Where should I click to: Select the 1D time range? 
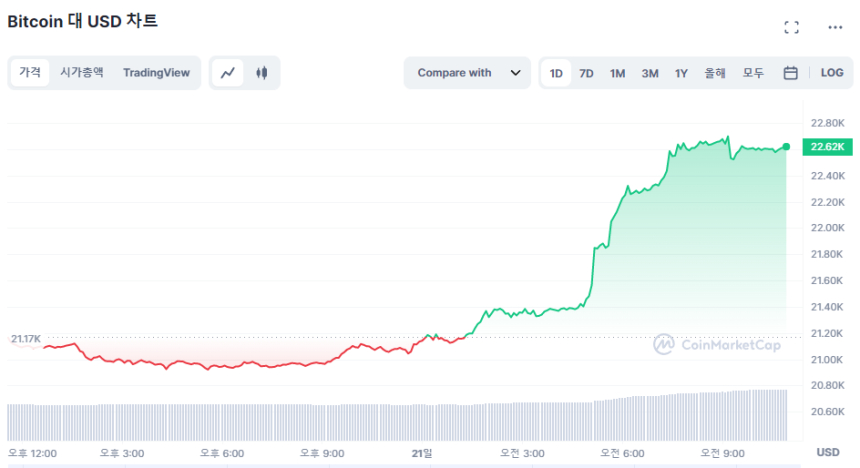[557, 73]
